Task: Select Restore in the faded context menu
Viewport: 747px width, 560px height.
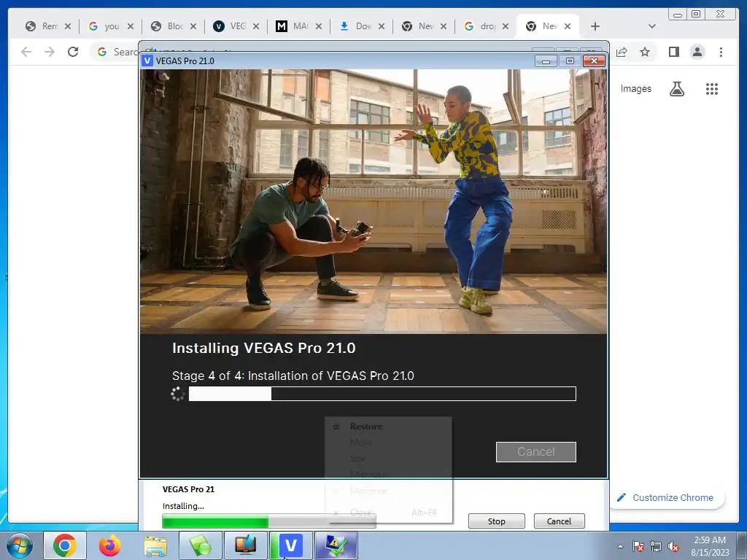Action: tap(366, 426)
